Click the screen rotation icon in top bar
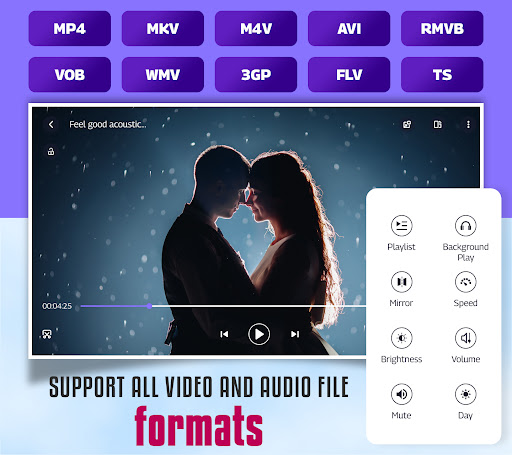 coord(407,124)
